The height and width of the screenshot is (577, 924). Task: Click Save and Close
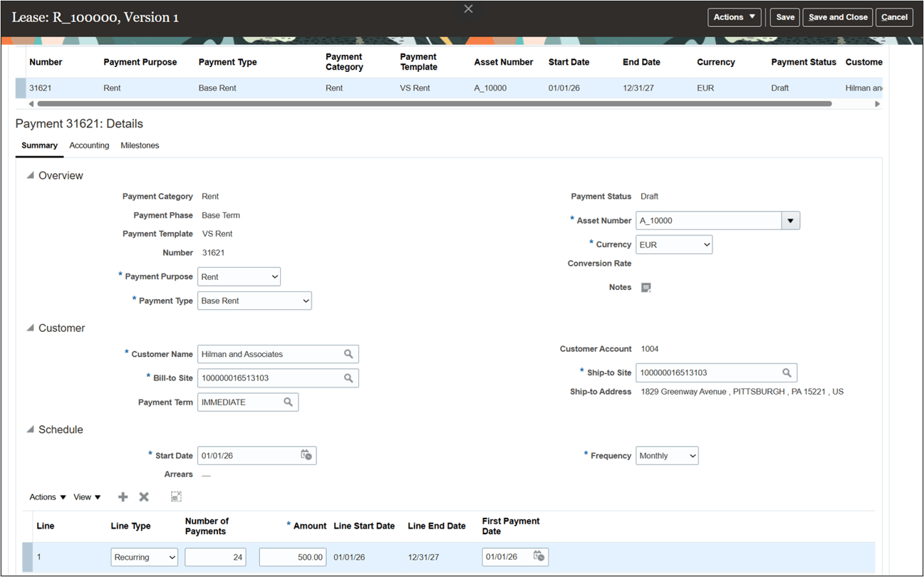point(838,17)
